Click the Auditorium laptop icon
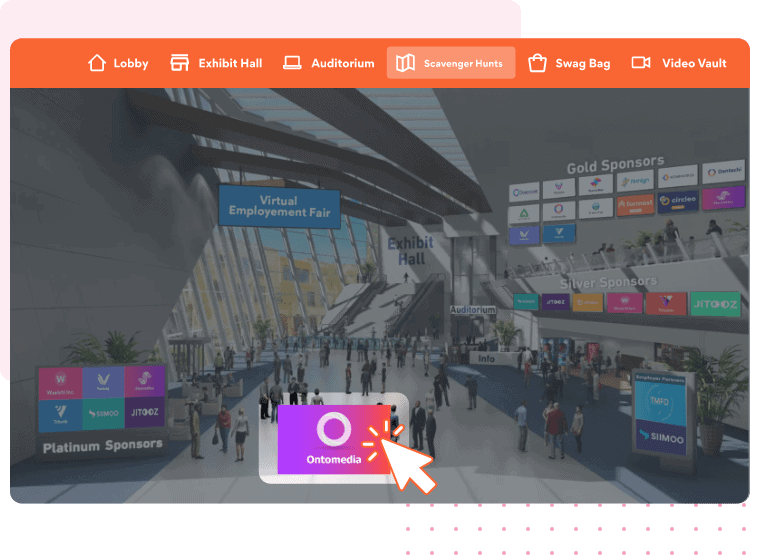The height and width of the screenshot is (560, 760). click(x=292, y=63)
